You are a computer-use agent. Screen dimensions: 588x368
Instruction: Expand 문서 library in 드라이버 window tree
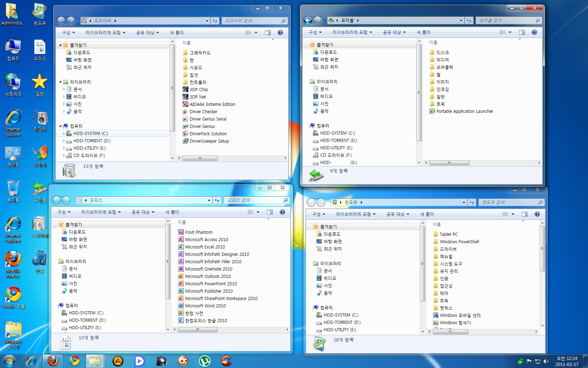pos(64,89)
